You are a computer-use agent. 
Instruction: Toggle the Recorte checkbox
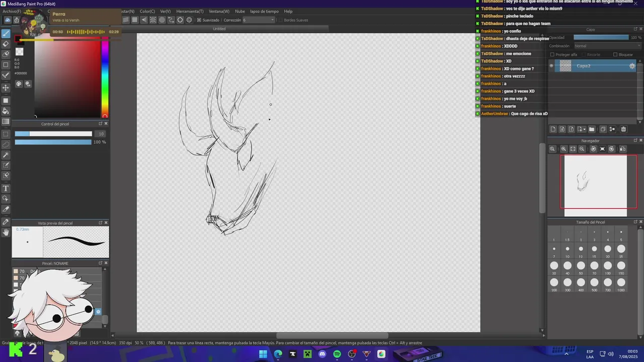click(x=584, y=54)
